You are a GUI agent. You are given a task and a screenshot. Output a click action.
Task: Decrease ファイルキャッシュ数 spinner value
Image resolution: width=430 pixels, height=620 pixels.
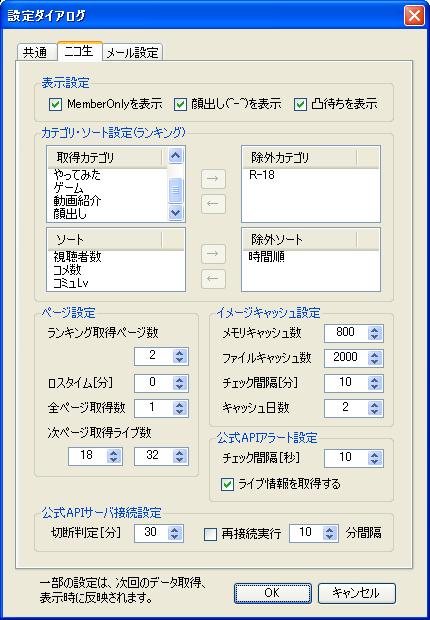[x=374, y=362]
